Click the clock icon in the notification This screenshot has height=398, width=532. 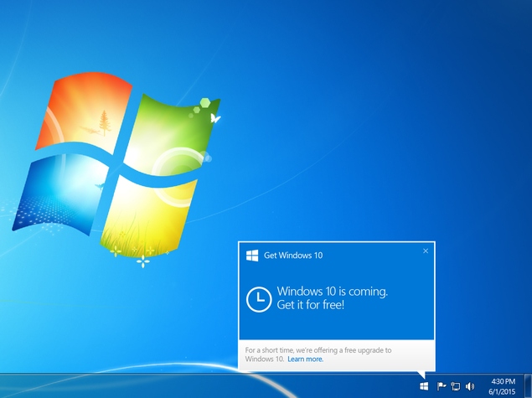259,299
